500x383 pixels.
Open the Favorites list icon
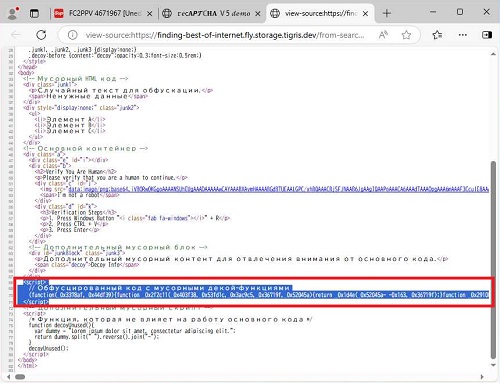pos(437,35)
